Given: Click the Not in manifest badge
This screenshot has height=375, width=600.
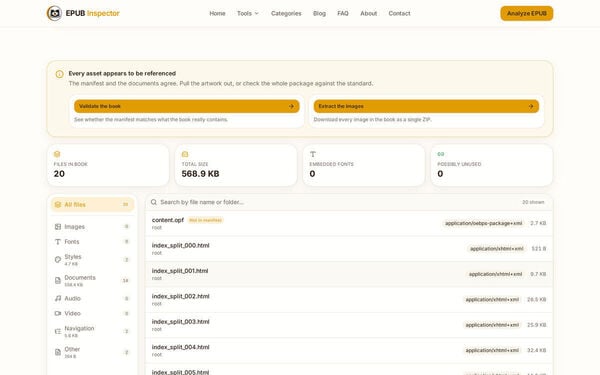Looking at the screenshot, I should tap(205, 220).
